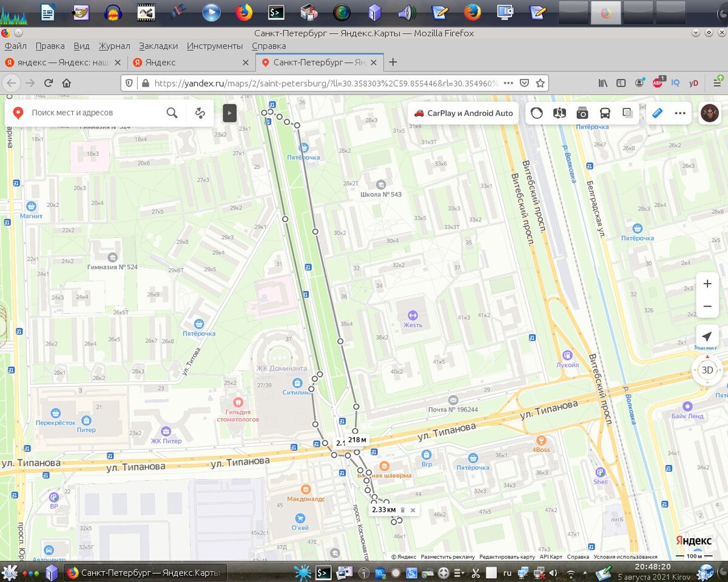
Task: Open route planner icon near search
Action: point(200,113)
